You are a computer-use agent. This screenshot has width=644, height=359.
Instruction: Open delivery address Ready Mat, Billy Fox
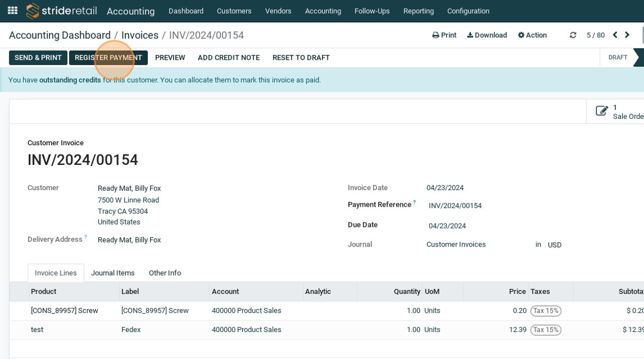[x=129, y=240]
